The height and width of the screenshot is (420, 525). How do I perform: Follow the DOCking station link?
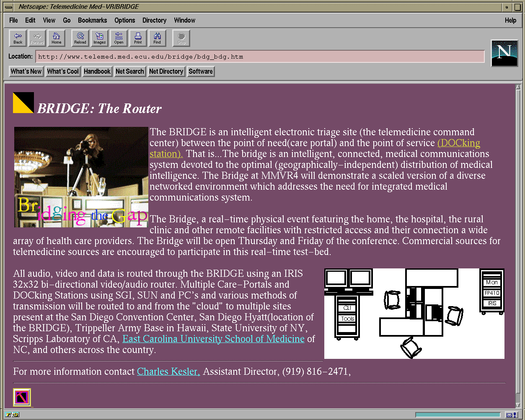pos(459,143)
